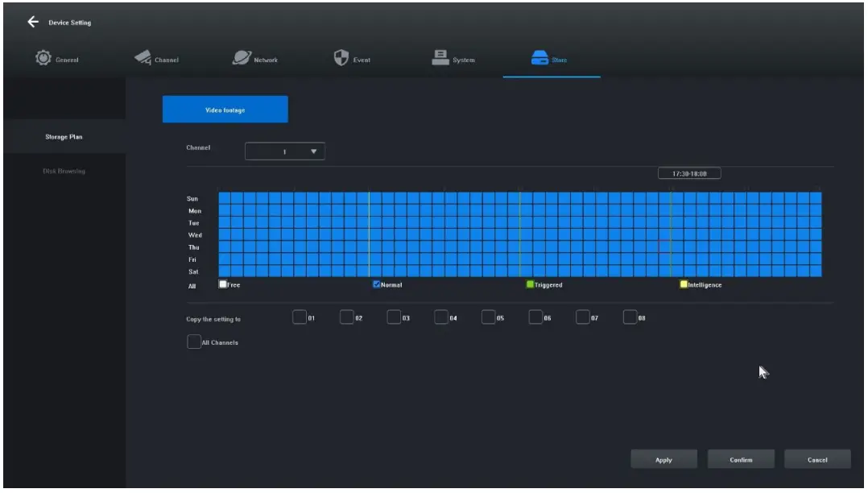Image resolution: width=868 pixels, height=493 pixels.
Task: Select the Channel settings icon
Action: pos(143,57)
